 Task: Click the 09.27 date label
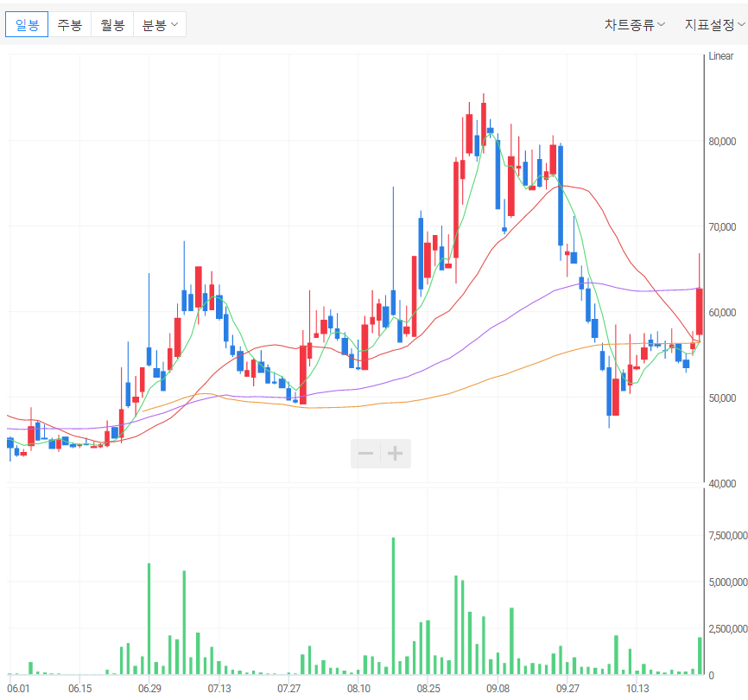[x=567, y=688]
